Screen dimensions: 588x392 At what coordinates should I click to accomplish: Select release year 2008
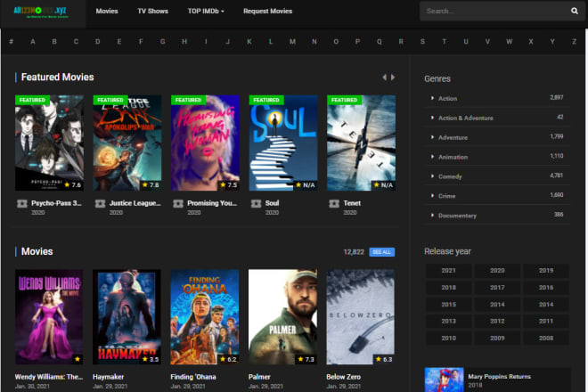[x=546, y=338]
